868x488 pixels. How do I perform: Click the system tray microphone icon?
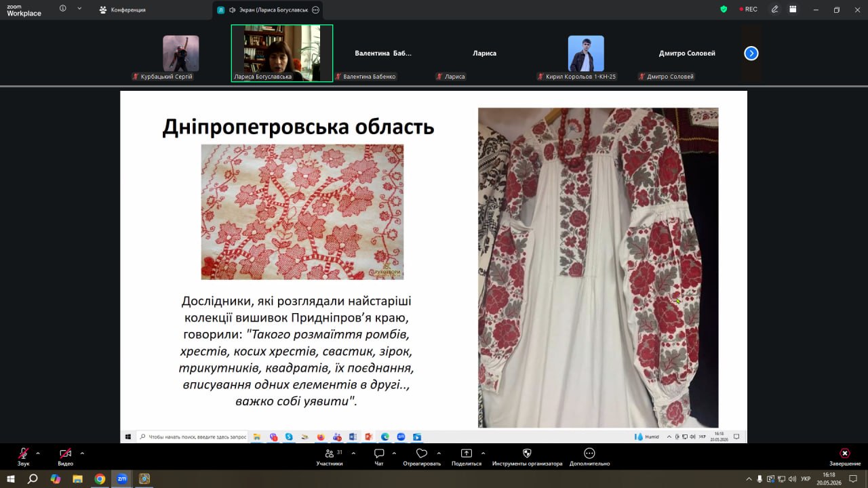pos(759,479)
